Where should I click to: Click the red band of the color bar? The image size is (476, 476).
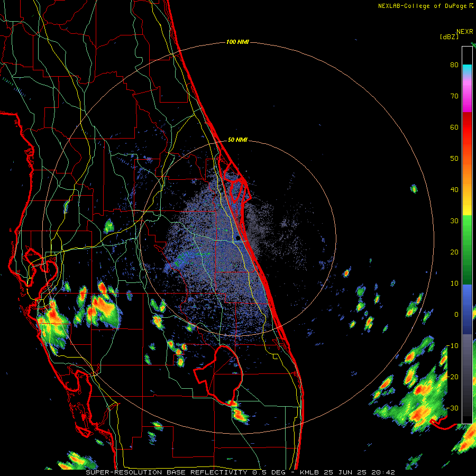[467, 127]
